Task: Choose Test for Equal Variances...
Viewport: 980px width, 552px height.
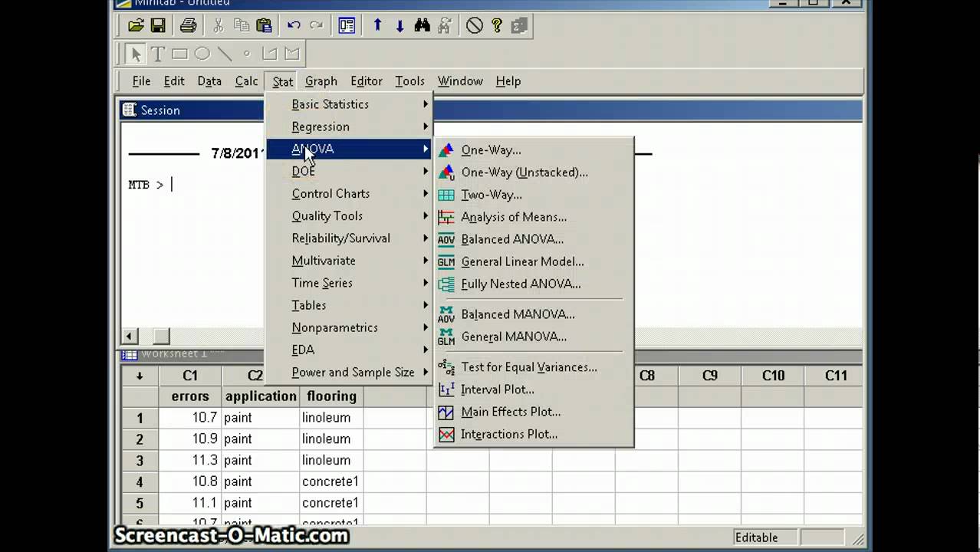Action: (x=534, y=367)
